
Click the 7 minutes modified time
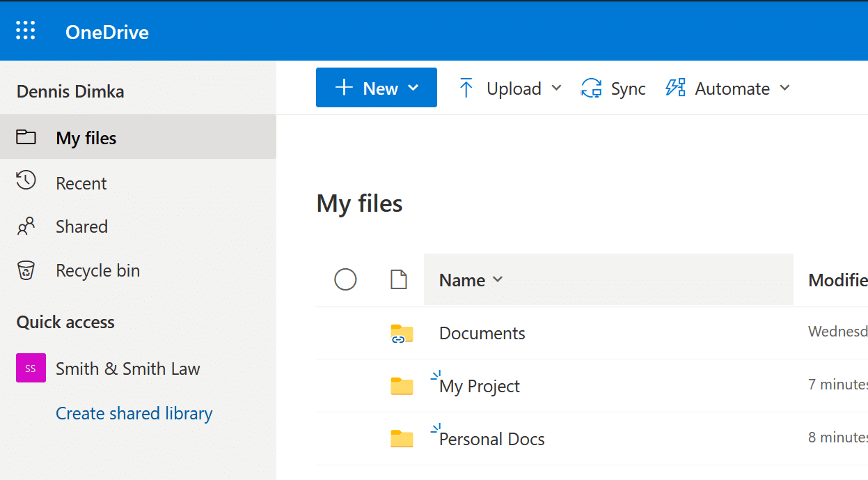837,384
